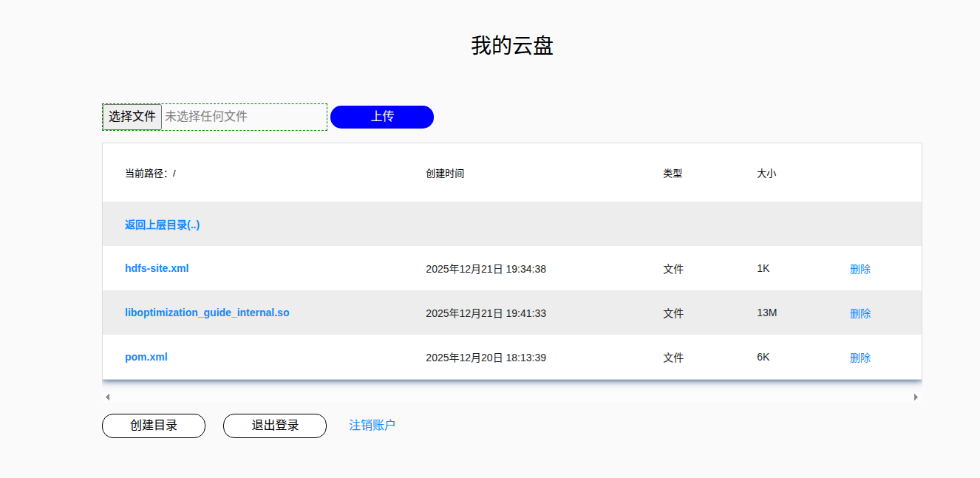Screen dimensions: 980x478
Task: Click the 我的云盘 page title
Action: (512, 46)
